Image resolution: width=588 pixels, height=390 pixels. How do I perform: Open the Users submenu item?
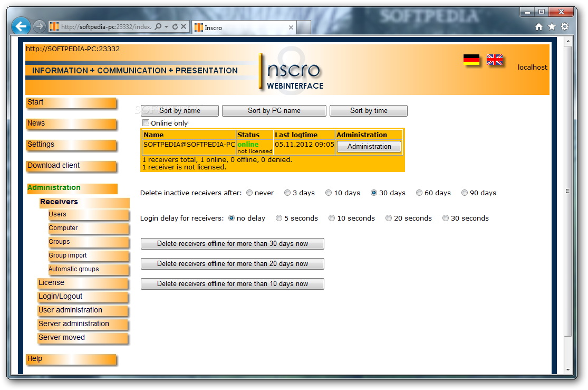89,215
